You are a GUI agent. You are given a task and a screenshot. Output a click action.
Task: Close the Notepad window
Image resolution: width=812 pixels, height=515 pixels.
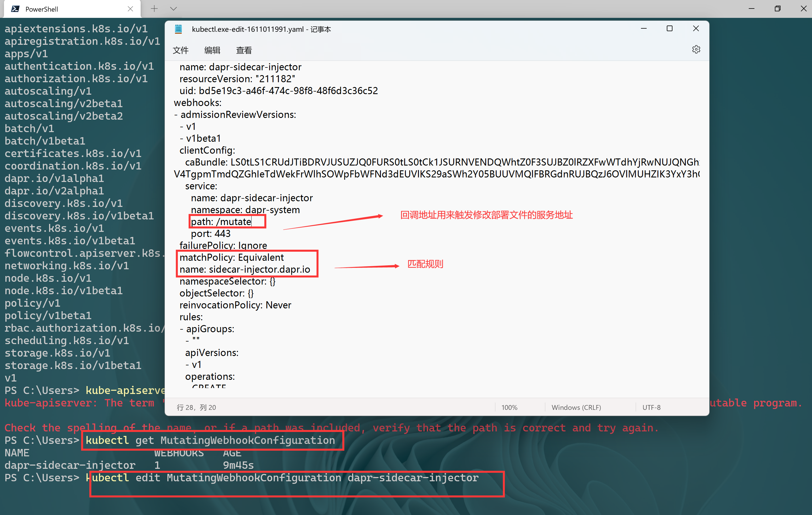[696, 29]
